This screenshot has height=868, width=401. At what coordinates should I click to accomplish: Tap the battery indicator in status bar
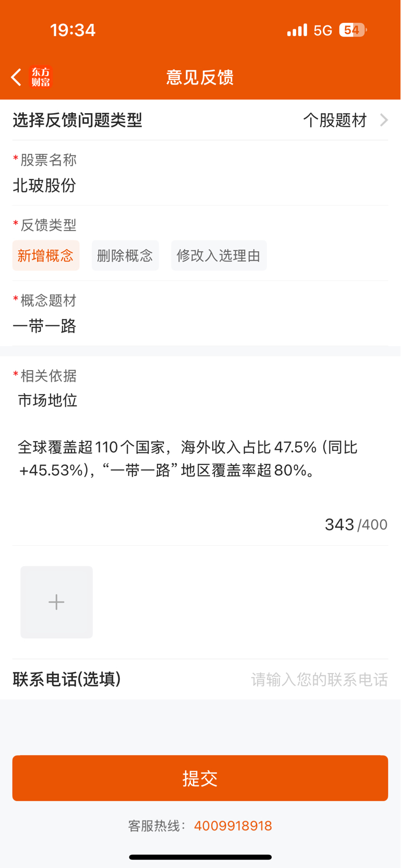353,30
